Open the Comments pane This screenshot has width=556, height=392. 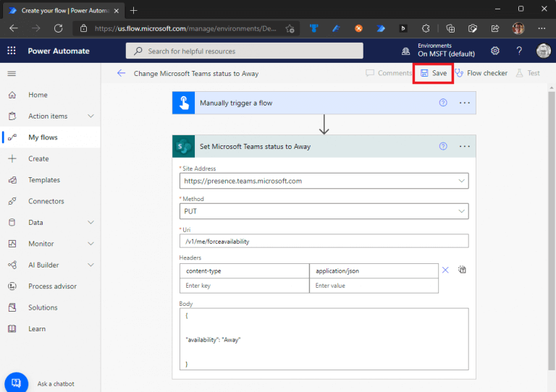click(x=389, y=73)
